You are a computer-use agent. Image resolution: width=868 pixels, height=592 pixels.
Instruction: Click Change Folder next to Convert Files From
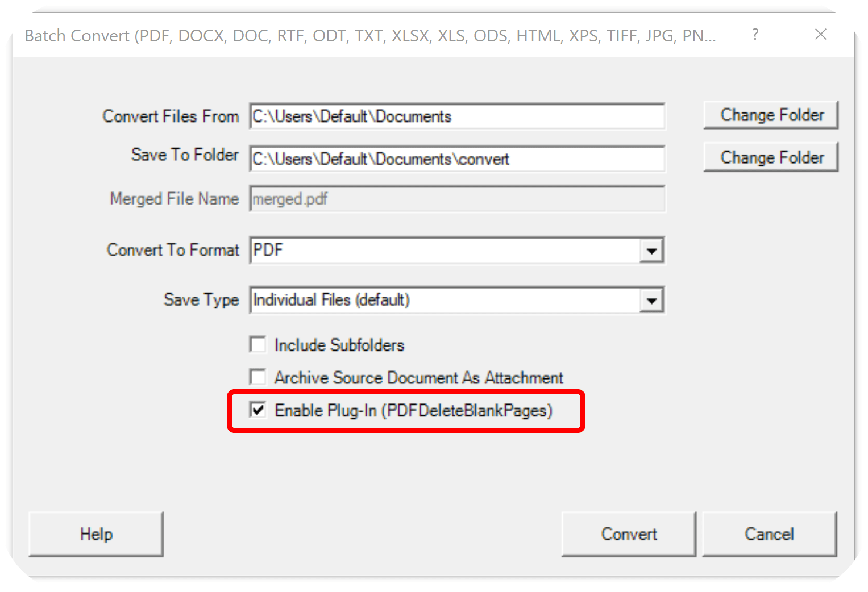click(x=771, y=115)
